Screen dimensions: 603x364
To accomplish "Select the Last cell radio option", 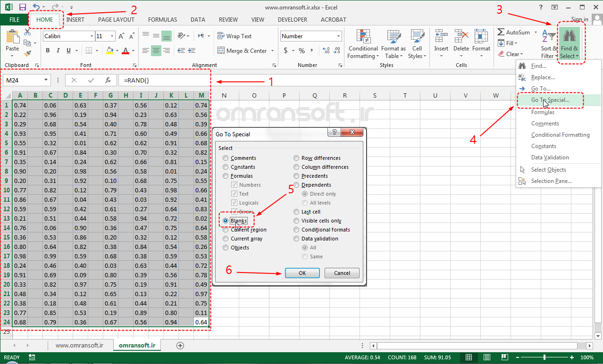I will point(296,212).
